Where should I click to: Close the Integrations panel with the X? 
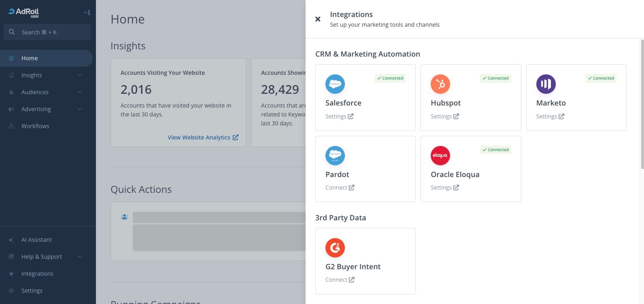318,19
